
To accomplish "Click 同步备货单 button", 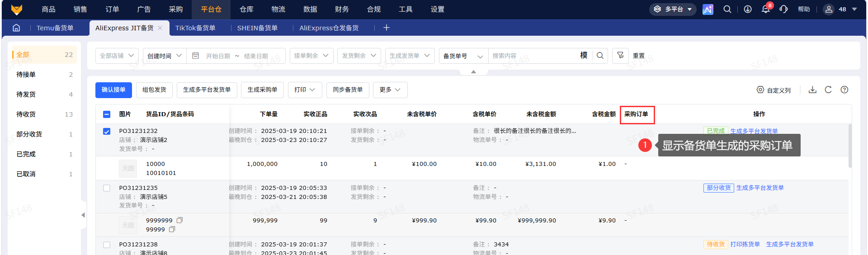I will click(348, 90).
